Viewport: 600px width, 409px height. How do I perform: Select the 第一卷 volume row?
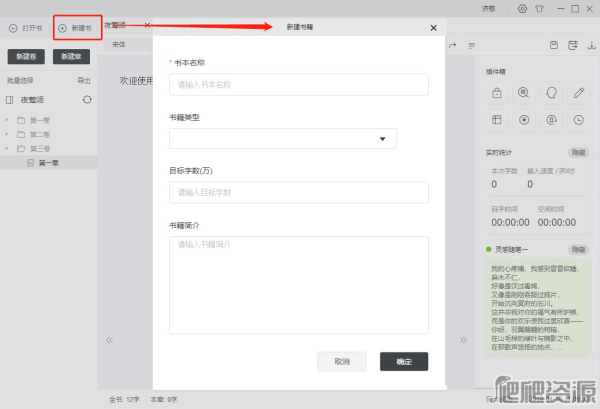coord(49,121)
